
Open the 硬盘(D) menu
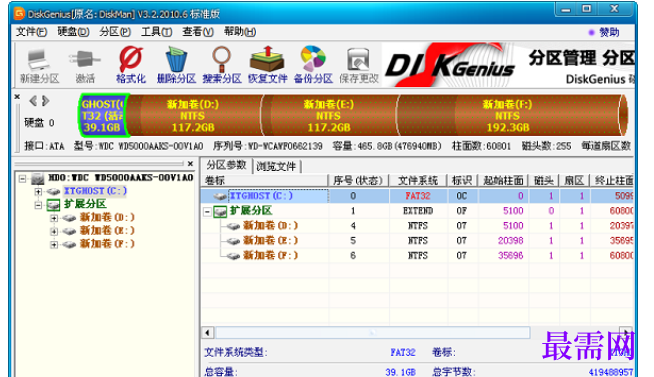[x=73, y=32]
